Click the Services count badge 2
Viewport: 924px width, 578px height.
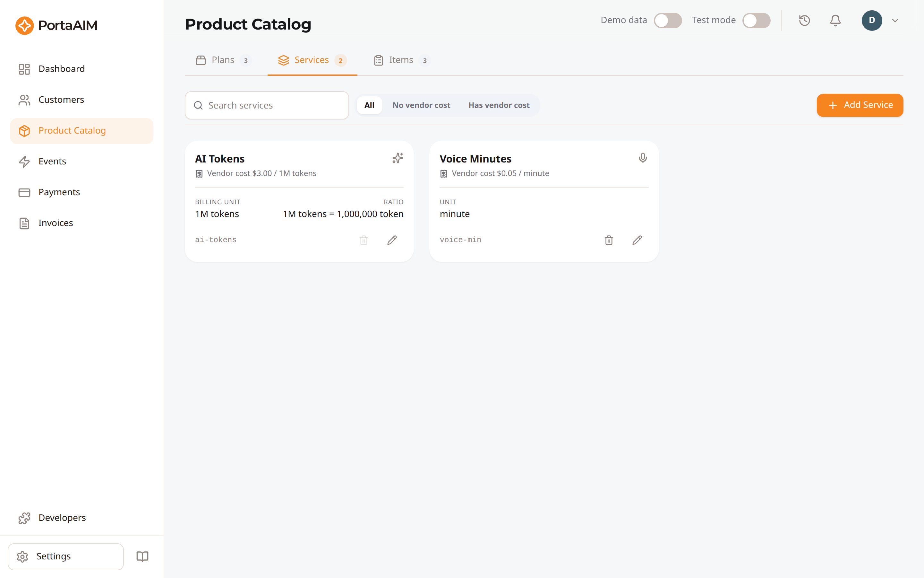(340, 60)
